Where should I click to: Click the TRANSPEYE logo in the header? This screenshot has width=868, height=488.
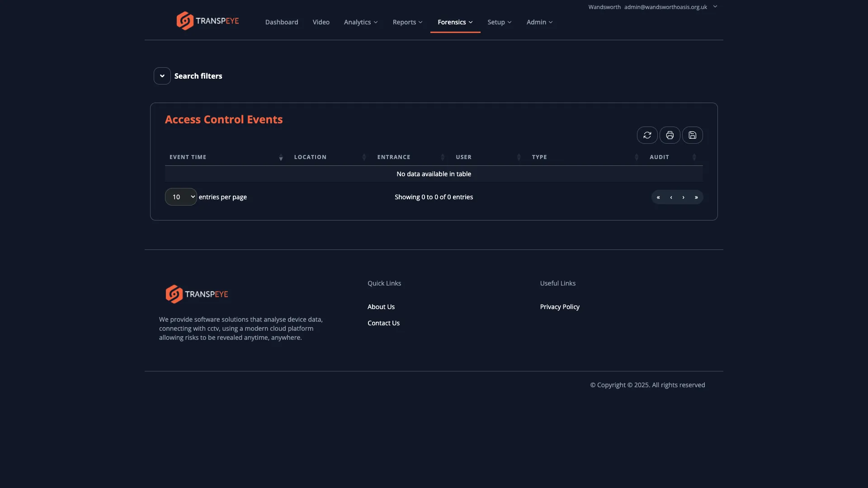[x=208, y=20]
